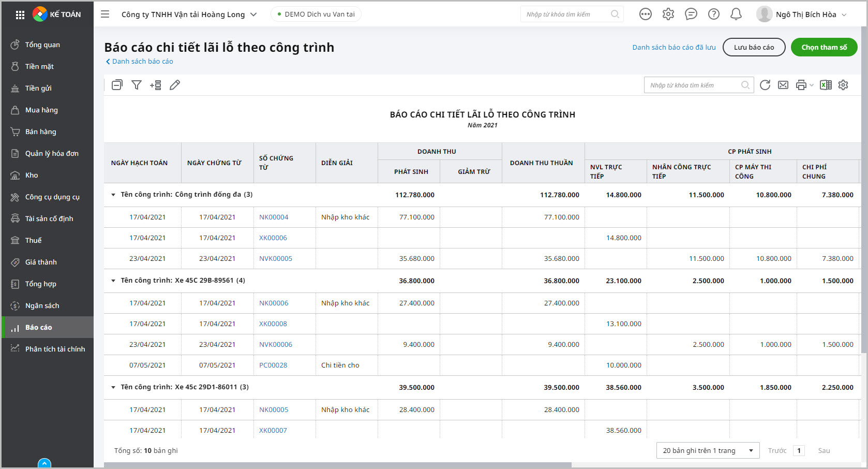Send the report by email icon

tap(783, 85)
